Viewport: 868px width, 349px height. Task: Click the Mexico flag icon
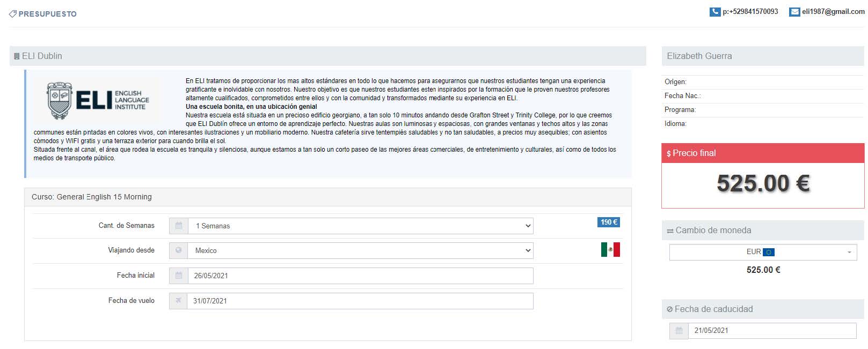coord(610,250)
